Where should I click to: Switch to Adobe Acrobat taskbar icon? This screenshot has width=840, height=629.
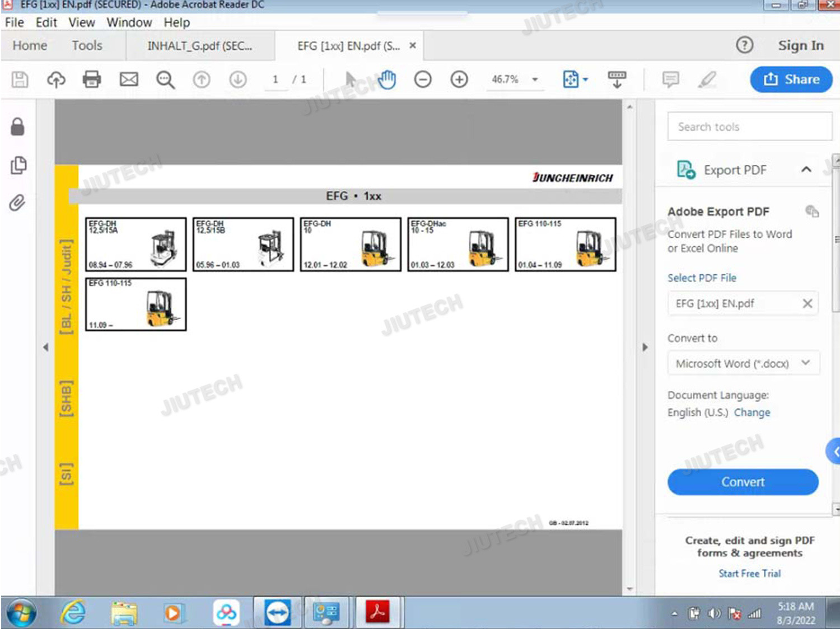coord(378,613)
